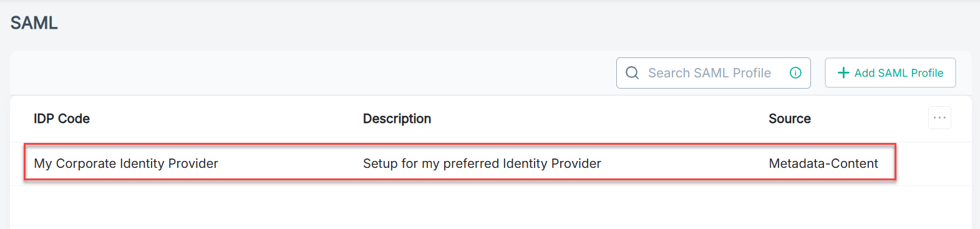Screen dimensions: 980x229
Task: Sort by the Source column header
Action: (x=790, y=119)
